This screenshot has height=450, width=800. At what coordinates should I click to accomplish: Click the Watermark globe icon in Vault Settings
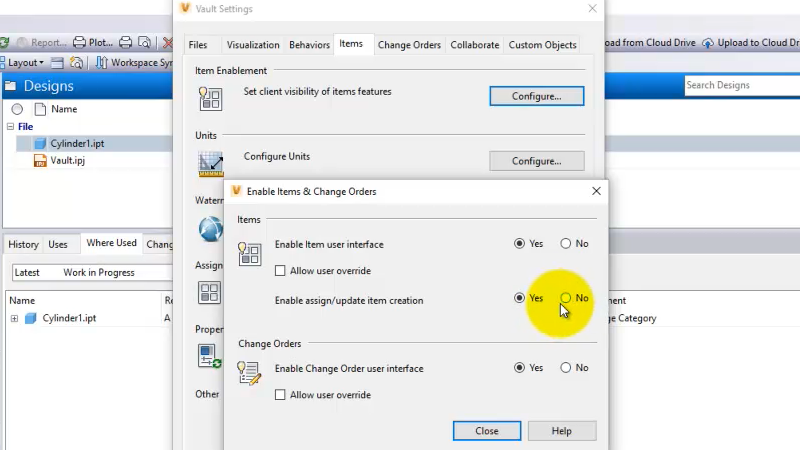[211, 229]
